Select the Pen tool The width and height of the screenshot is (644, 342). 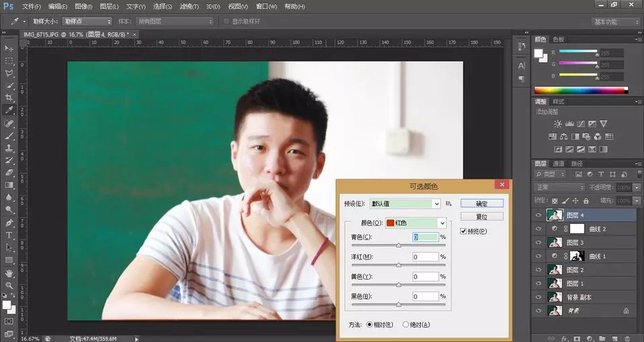tap(9, 223)
